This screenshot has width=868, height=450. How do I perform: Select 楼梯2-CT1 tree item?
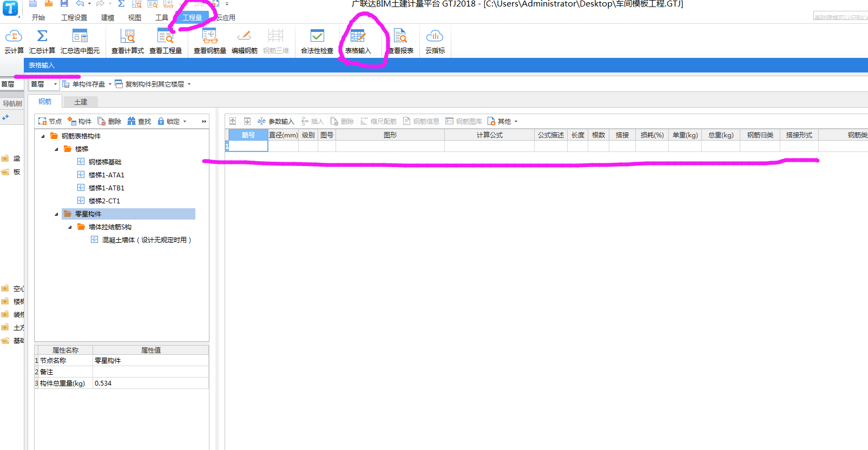(x=104, y=201)
